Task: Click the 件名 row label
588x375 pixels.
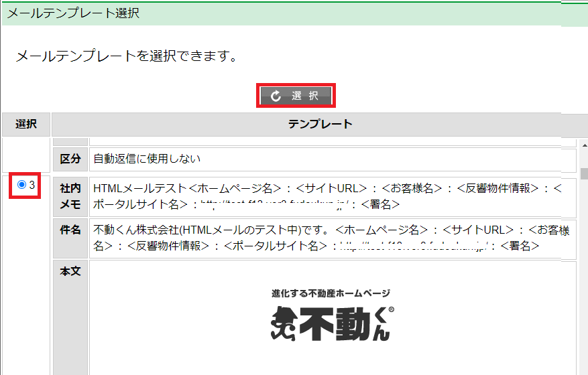Action: point(70,238)
